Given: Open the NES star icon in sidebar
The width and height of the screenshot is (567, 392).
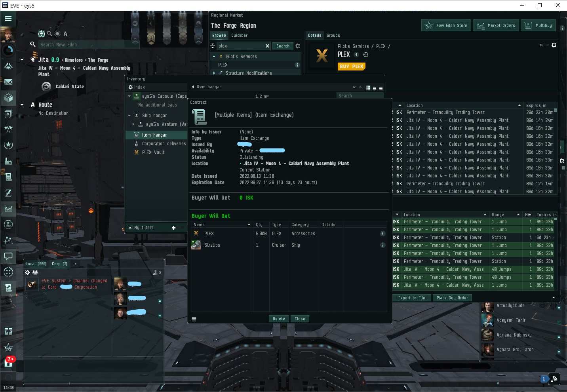Looking at the screenshot, I should tap(8, 348).
